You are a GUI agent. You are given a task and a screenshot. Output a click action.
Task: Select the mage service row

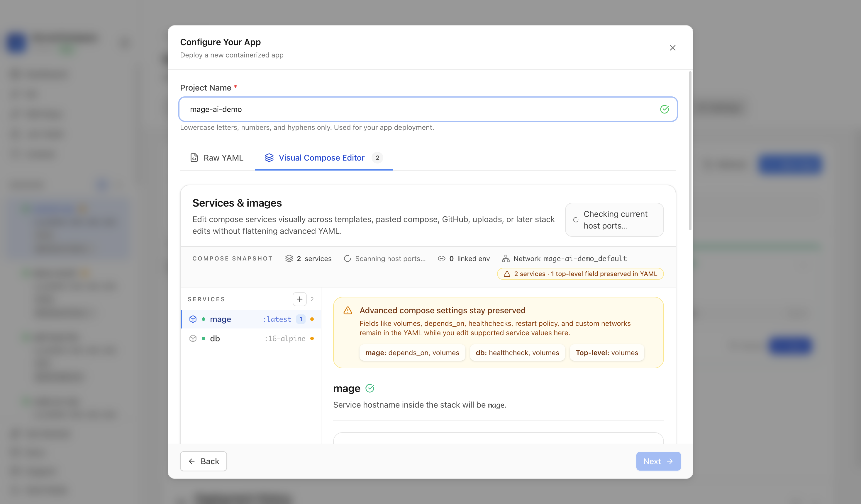(251, 319)
